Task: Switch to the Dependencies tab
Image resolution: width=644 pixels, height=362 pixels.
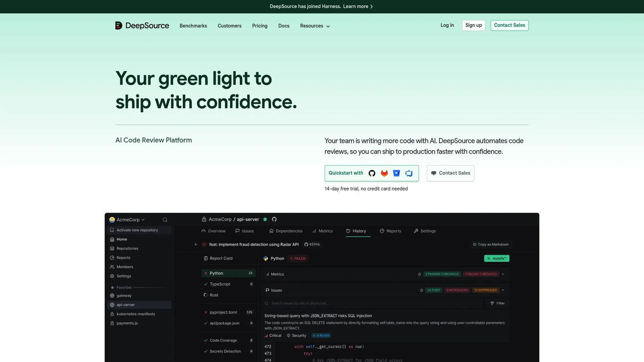Action: coord(286,231)
